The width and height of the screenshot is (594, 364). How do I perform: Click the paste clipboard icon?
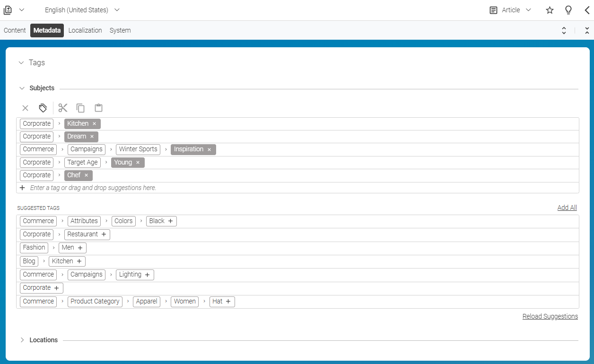(x=98, y=108)
